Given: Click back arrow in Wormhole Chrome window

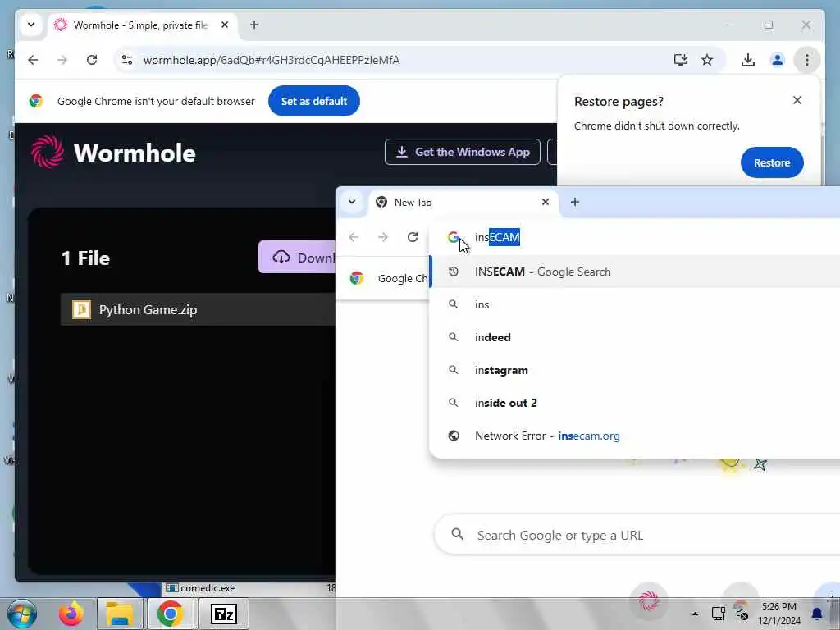Looking at the screenshot, I should (x=33, y=60).
